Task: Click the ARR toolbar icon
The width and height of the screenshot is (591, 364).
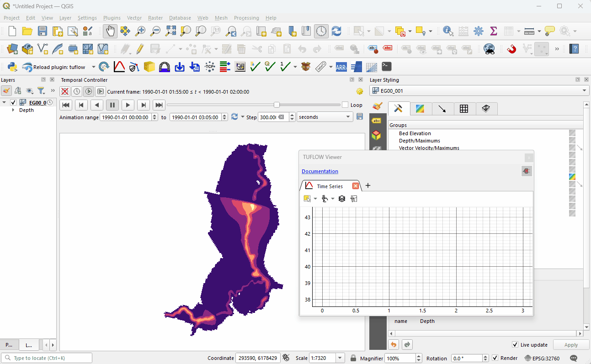Action: [341, 67]
